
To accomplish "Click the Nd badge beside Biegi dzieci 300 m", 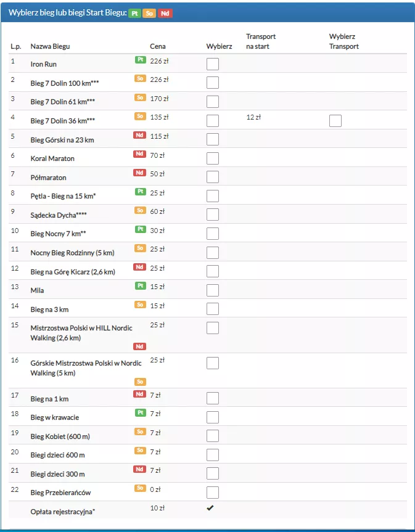I will tap(139, 470).
